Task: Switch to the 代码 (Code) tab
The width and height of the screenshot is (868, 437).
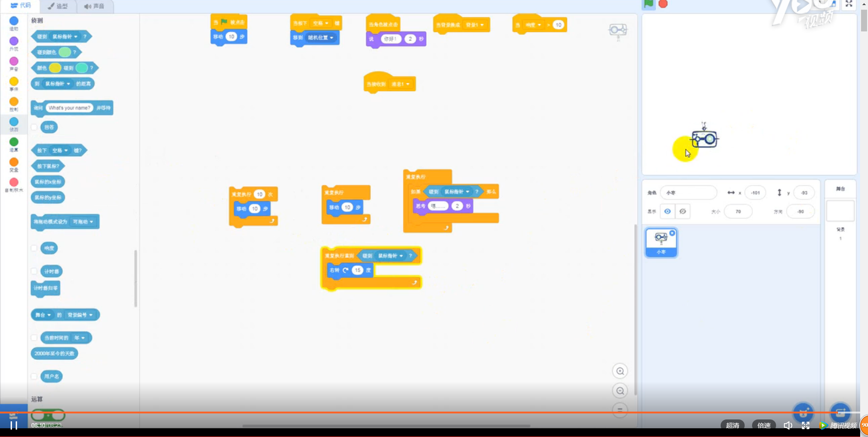Action: (x=21, y=5)
